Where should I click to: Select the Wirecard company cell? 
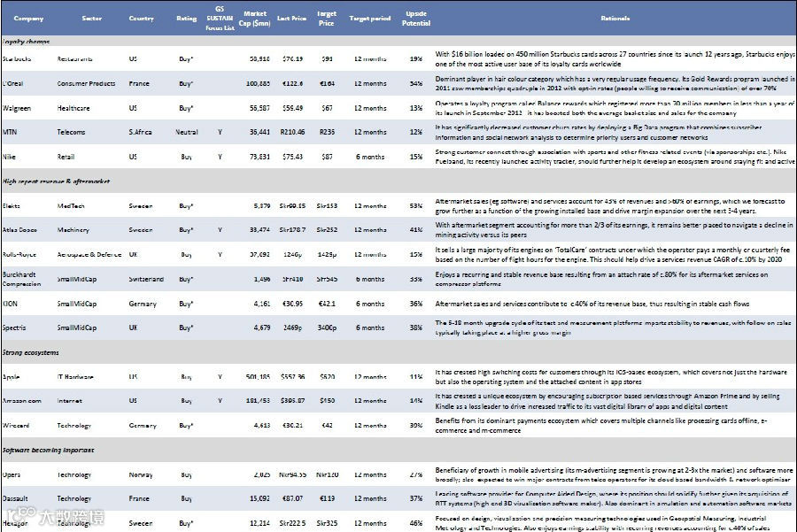(16, 425)
